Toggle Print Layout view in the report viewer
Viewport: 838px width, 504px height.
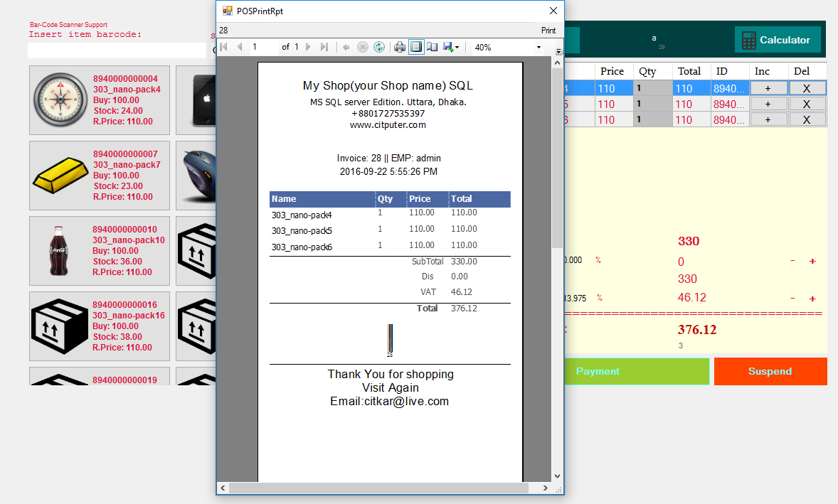pos(416,48)
